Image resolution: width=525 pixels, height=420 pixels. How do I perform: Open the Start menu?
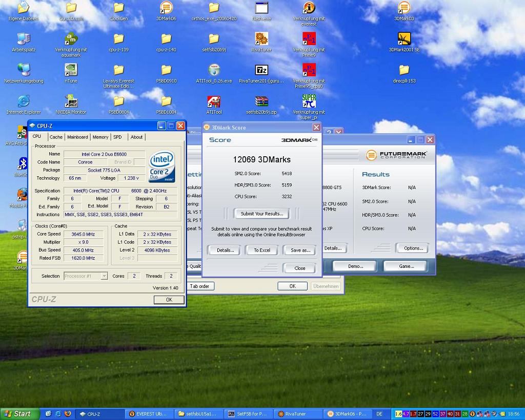click(20, 414)
